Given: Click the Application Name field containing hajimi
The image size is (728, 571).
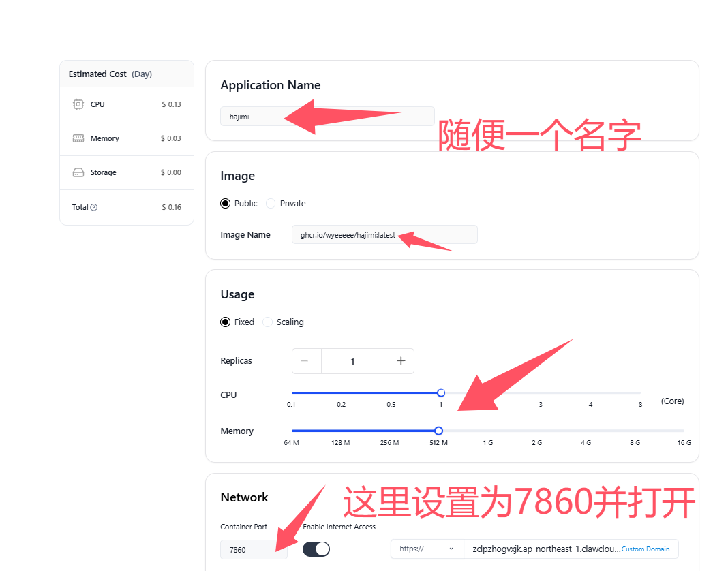Looking at the screenshot, I should pyautogui.click(x=327, y=117).
